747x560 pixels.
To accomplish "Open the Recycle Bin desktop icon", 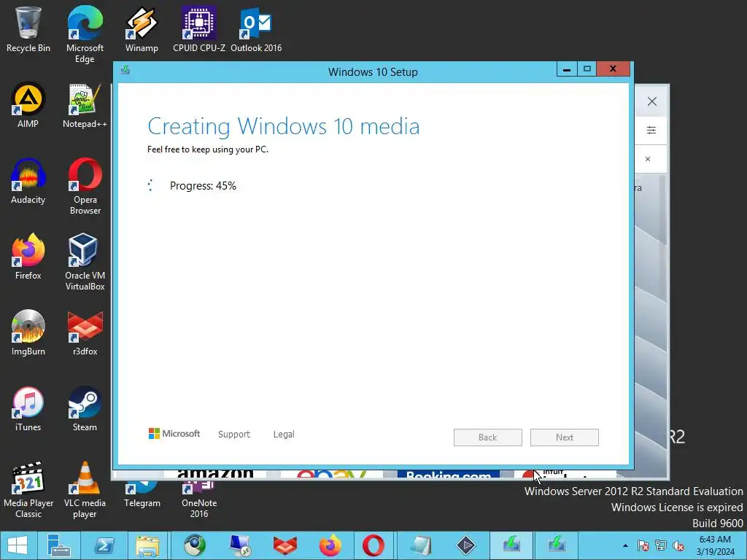I will 28,28.
